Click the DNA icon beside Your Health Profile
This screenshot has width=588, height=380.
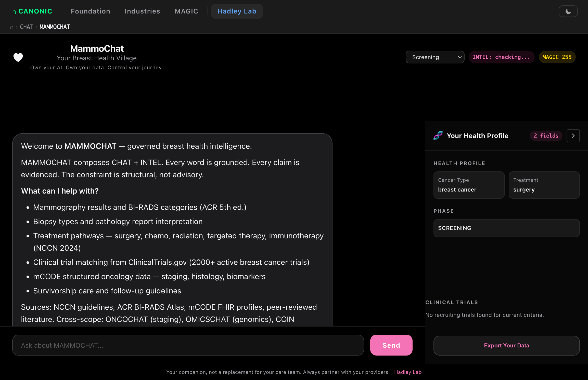[x=438, y=135]
